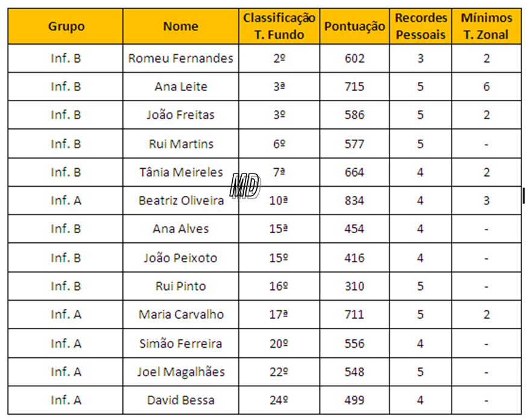
Task: Click the Rui Pinto name cell
Action: [180, 286]
